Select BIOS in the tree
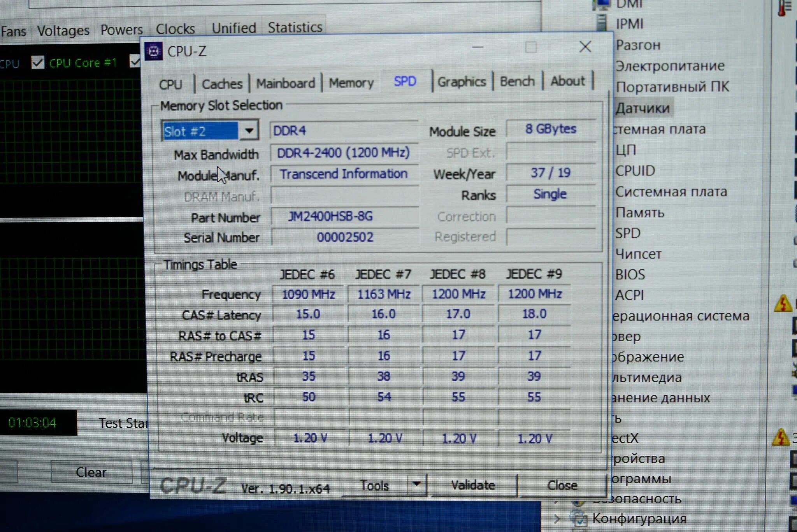This screenshot has width=797, height=532. tap(630, 274)
